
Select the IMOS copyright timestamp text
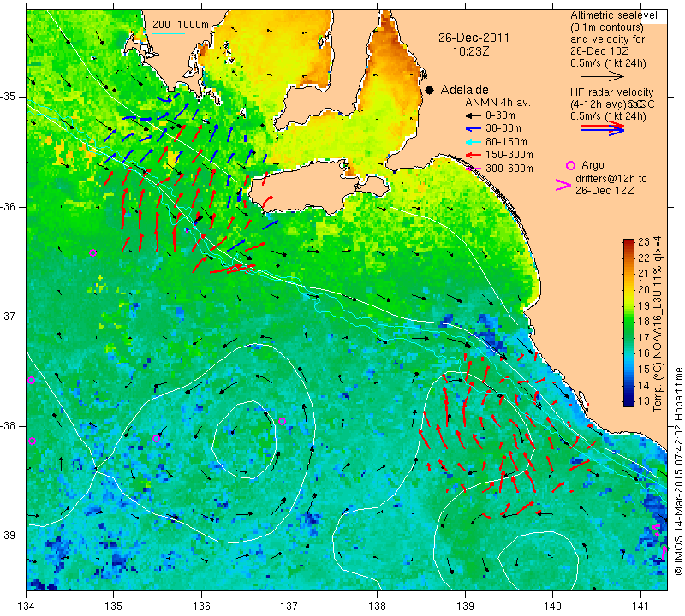click(678, 471)
